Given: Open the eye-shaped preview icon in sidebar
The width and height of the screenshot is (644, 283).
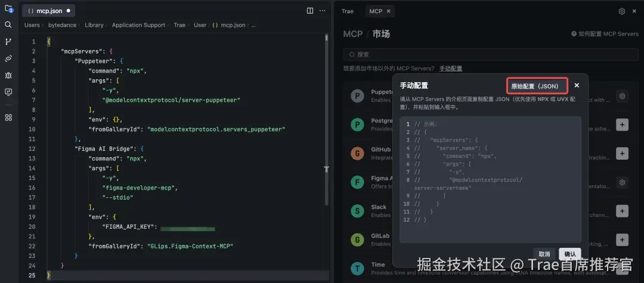Looking at the screenshot, I should click(x=8, y=58).
